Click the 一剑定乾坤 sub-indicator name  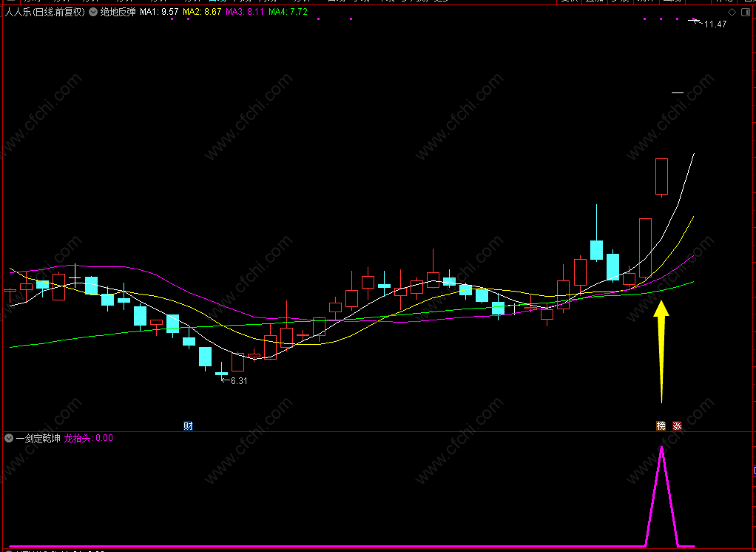[x=38, y=438]
